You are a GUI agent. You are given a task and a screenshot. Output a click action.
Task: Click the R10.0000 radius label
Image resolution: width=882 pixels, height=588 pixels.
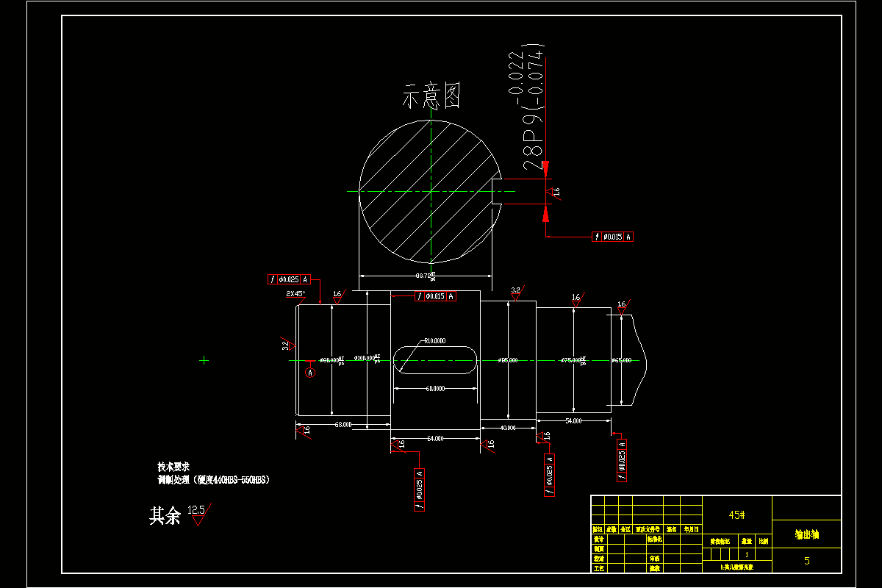coord(434,341)
